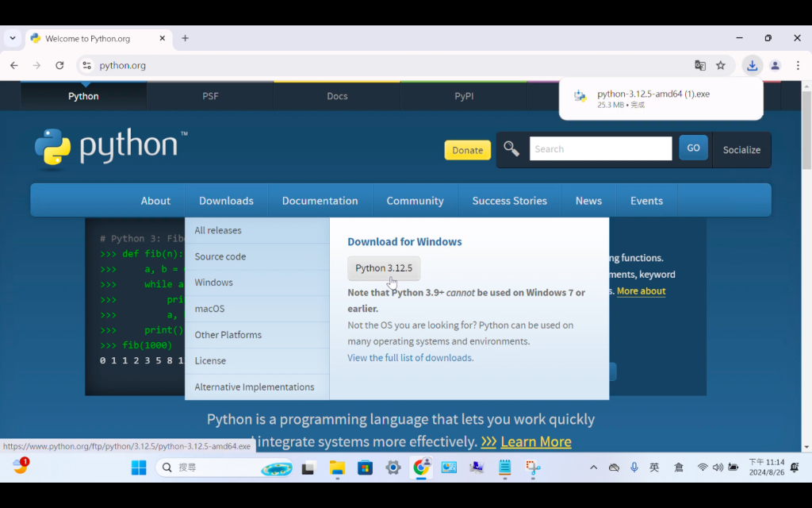Click the Chrome taskbar icon
The image size is (812, 508).
[422, 467]
